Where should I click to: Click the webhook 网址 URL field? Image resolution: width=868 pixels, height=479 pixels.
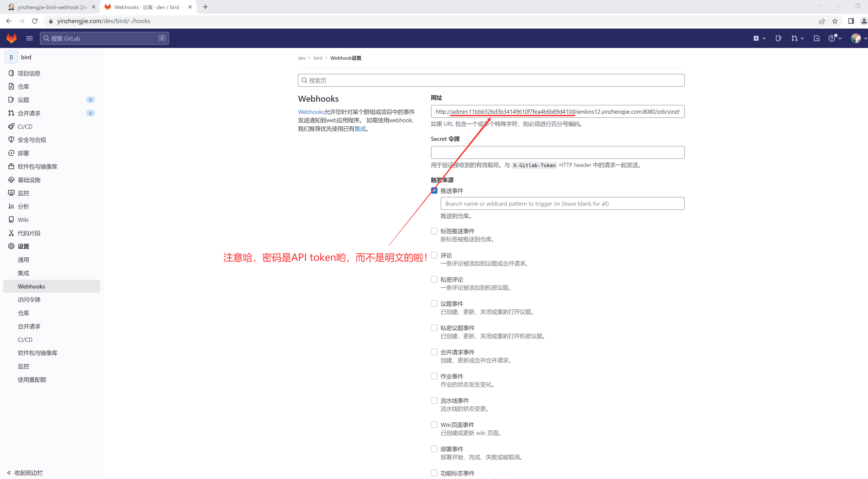pyautogui.click(x=557, y=112)
